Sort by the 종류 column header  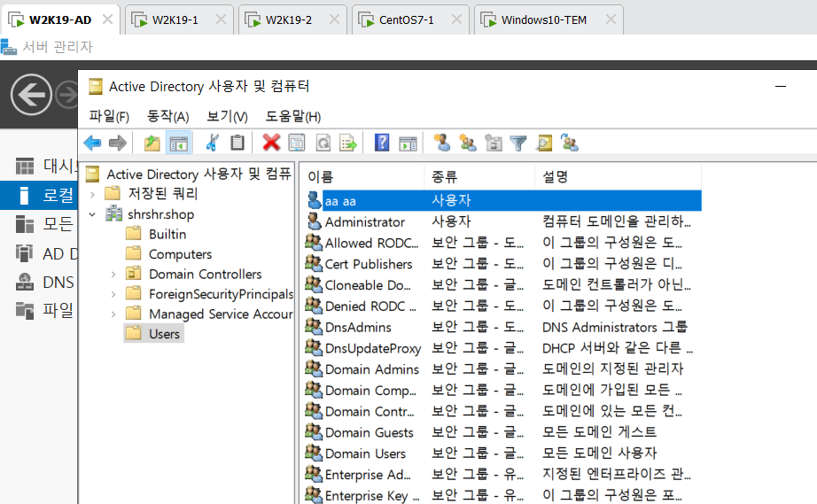[480, 177]
